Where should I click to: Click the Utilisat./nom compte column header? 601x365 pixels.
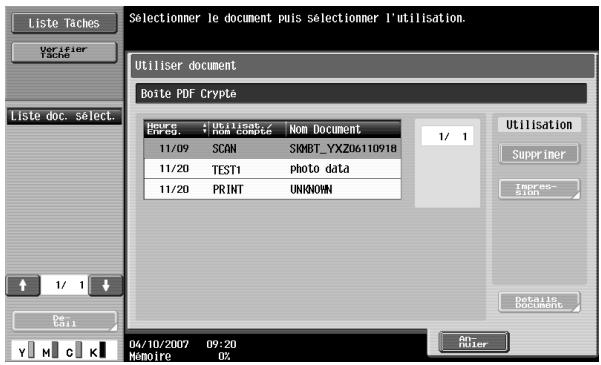247,129
